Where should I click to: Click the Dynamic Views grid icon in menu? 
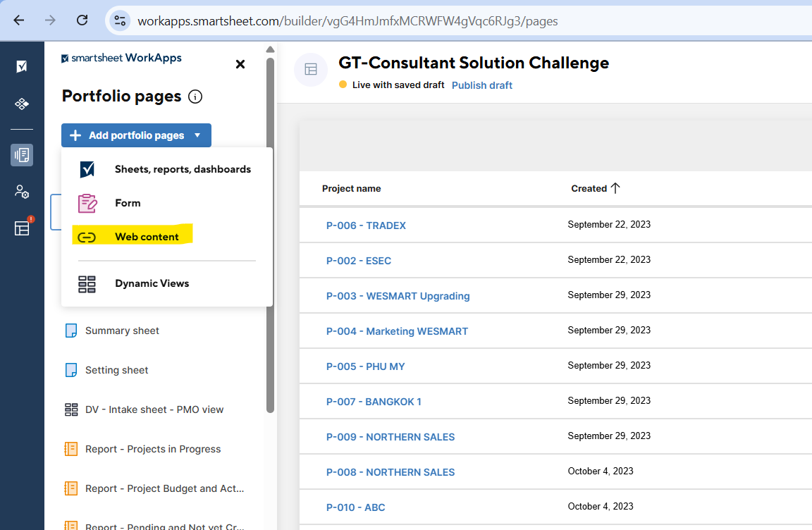(87, 284)
